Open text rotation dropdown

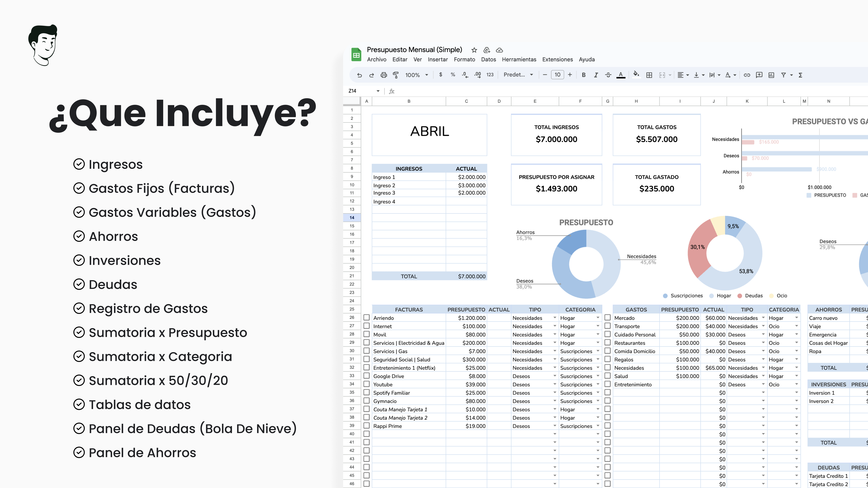click(x=731, y=75)
